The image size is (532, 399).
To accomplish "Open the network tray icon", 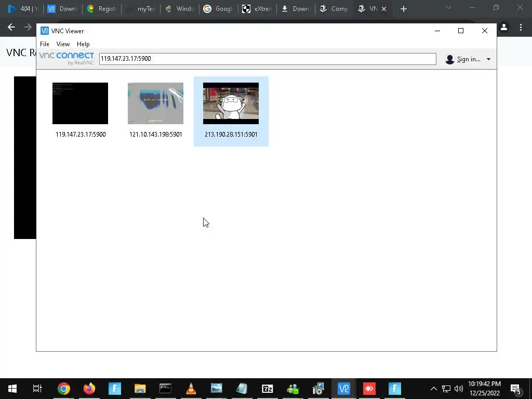I will point(446,389).
